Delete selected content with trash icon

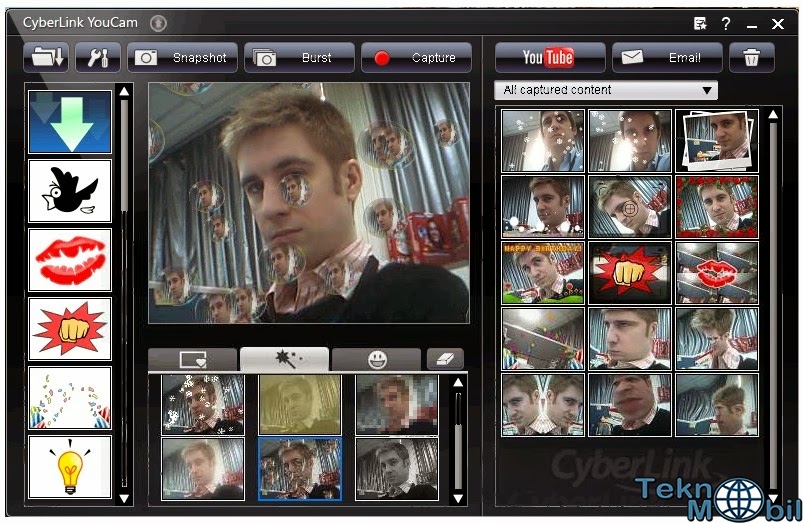click(751, 57)
